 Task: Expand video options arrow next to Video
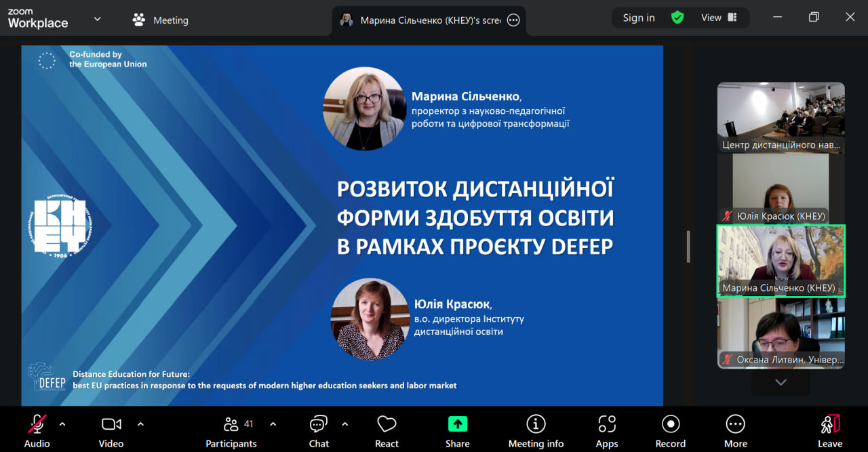[x=140, y=424]
